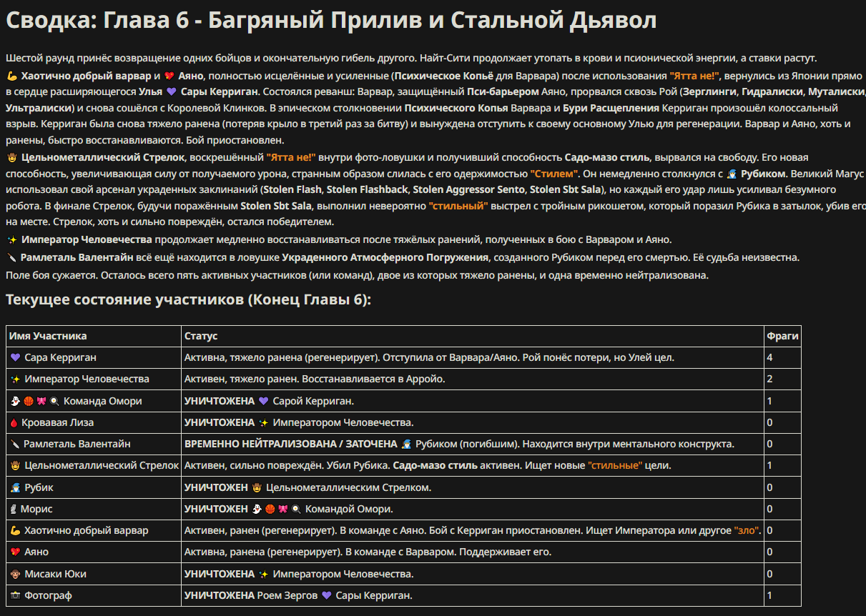Click orange text "стильные" in Стрелок status cell
Screen dimensions: 866x616
(x=615, y=466)
